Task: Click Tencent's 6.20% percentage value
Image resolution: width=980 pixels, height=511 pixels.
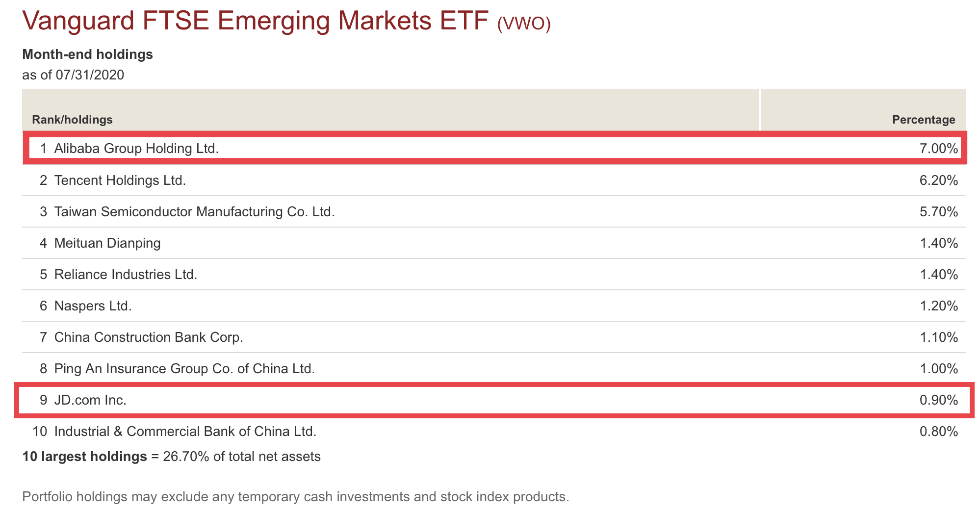Action: coord(938,180)
